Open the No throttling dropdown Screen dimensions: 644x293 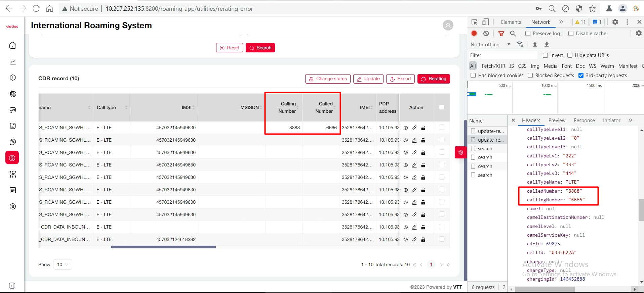click(490, 44)
